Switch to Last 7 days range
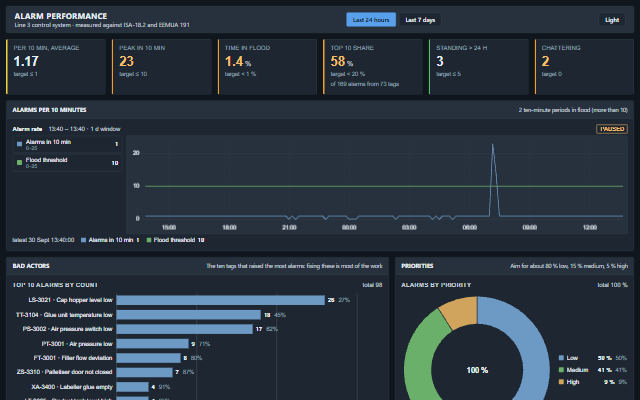640x400 pixels. pyautogui.click(x=420, y=20)
